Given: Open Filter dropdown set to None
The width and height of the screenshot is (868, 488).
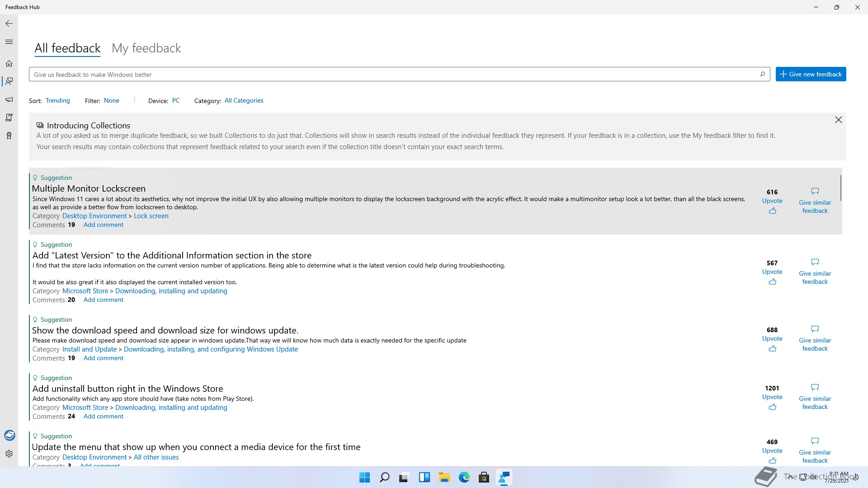Looking at the screenshot, I should coord(112,101).
